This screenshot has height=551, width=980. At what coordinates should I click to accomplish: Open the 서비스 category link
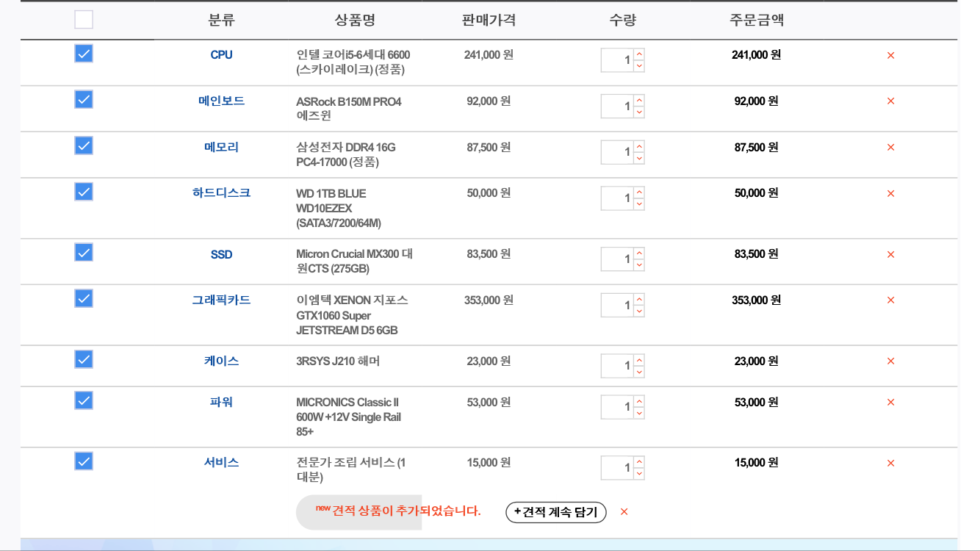pos(221,463)
